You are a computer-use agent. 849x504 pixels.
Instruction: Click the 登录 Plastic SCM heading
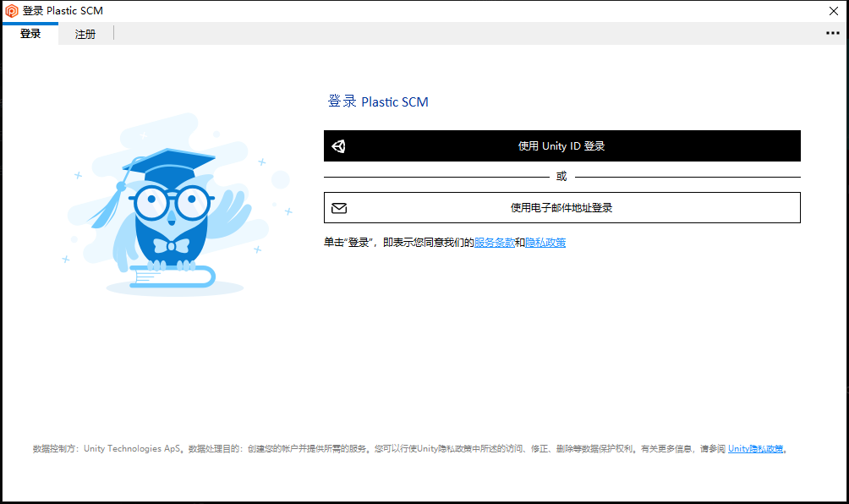(x=378, y=101)
